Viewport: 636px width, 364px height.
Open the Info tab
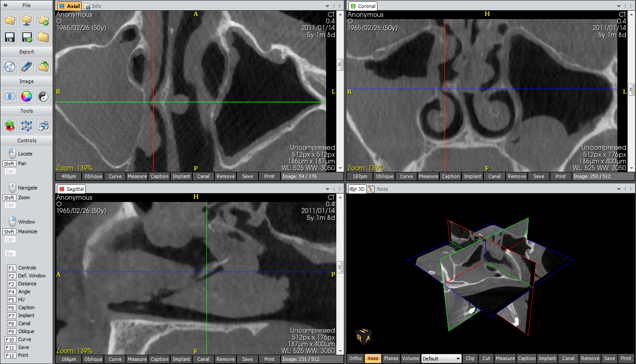pos(92,6)
